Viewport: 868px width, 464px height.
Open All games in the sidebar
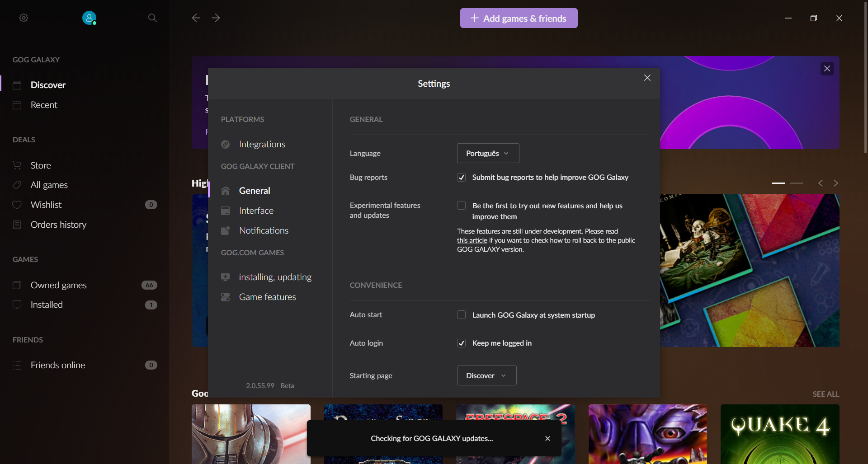point(49,185)
